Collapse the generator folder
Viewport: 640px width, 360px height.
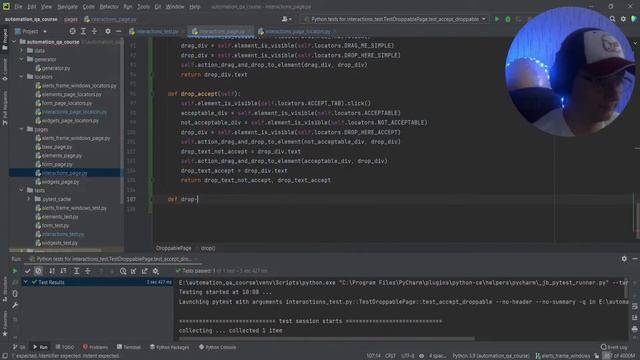click(x=22, y=59)
